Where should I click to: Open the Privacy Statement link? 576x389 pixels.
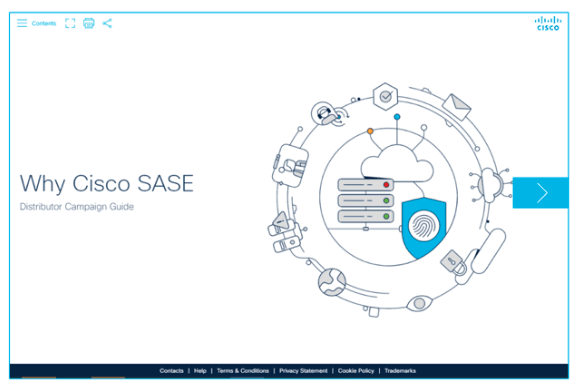[x=303, y=371]
